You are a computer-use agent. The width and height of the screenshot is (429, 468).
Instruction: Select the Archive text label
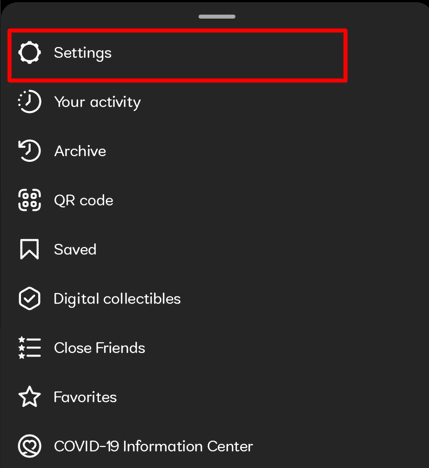80,151
